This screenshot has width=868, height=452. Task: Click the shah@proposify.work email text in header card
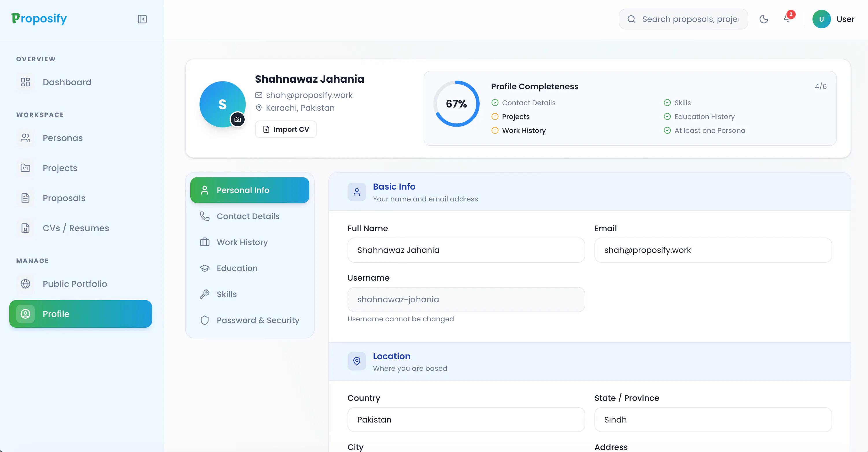coord(309,95)
